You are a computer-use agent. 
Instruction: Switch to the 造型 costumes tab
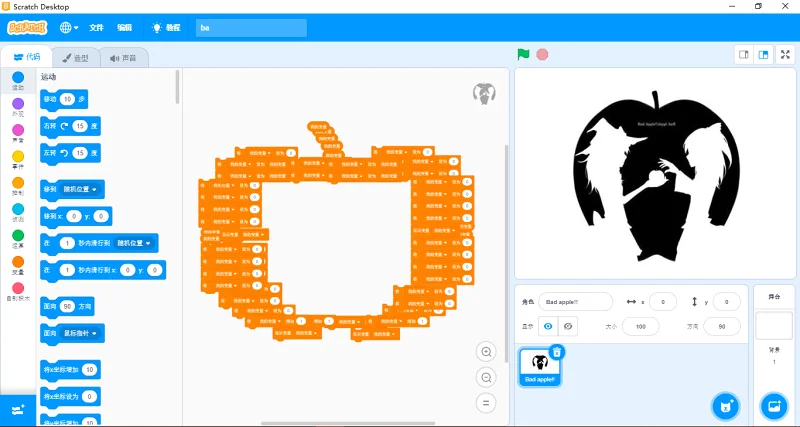[75, 58]
